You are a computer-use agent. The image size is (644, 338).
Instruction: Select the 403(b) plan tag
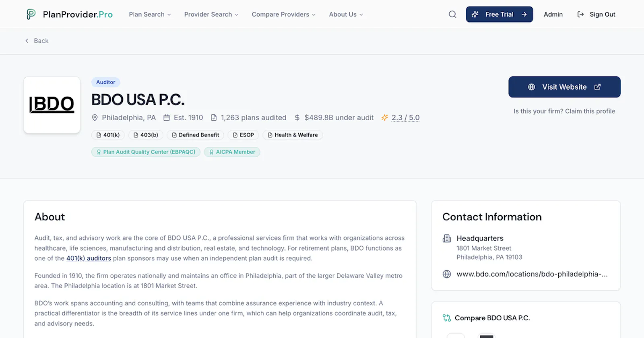146,135
